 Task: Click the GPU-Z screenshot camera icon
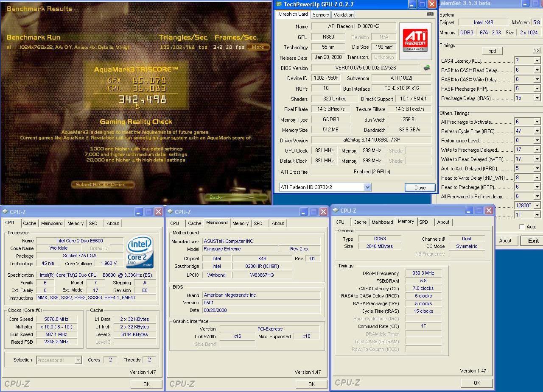430,14
